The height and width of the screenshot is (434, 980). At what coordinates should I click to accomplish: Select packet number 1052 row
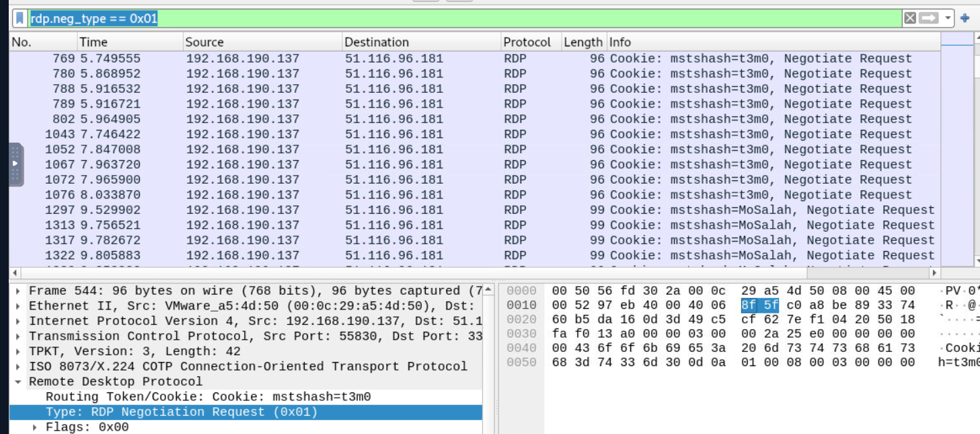(x=475, y=149)
